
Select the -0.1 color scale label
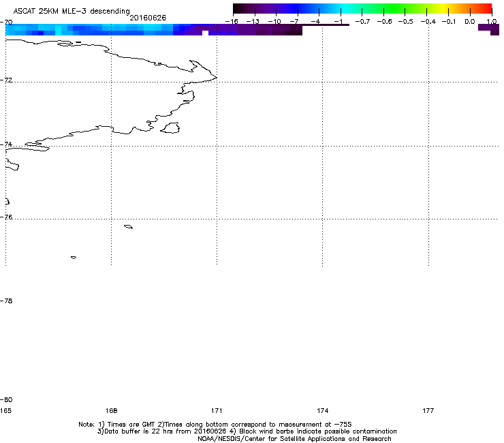(450, 22)
